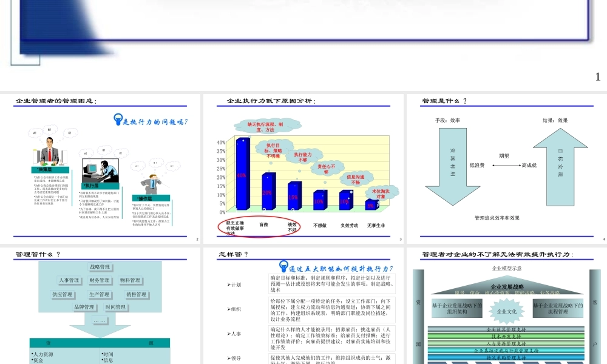Click the 企业发展战略 roof label

[507, 286]
